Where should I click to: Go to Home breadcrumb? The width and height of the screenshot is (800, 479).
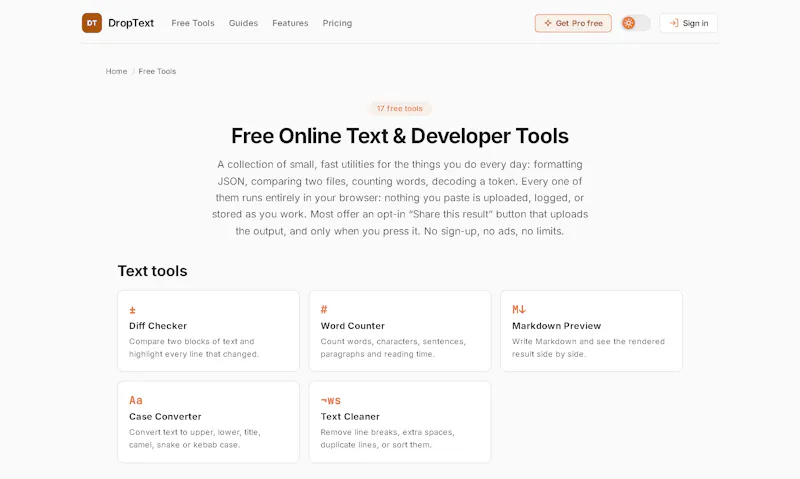(116, 71)
